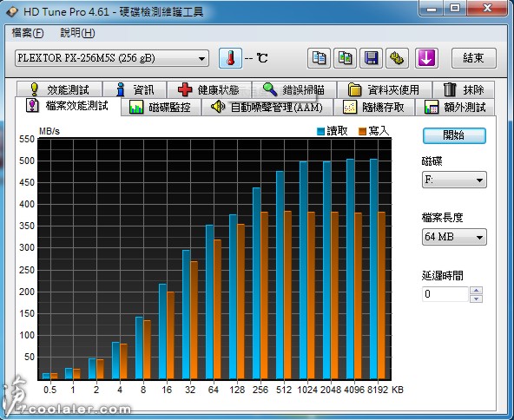This screenshot has height=420, width=514.
Task: Minimize the HD Tune Pro window
Action: click(x=431, y=8)
